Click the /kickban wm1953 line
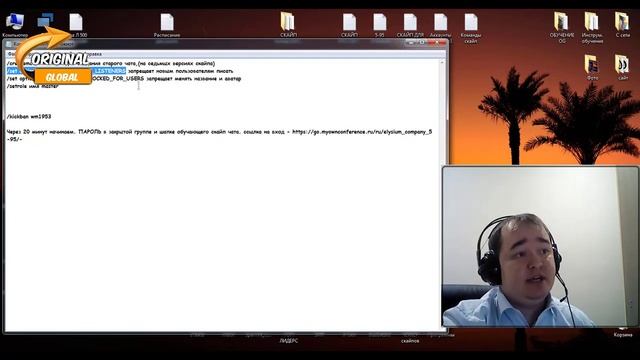The width and height of the screenshot is (640, 360). [29, 116]
